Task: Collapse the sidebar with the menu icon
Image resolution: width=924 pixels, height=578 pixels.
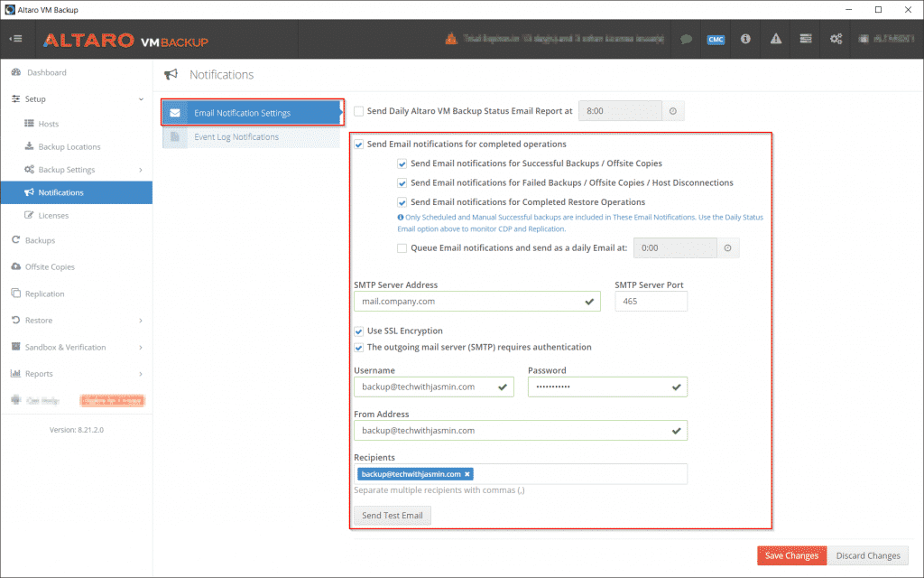Action: coord(16,39)
